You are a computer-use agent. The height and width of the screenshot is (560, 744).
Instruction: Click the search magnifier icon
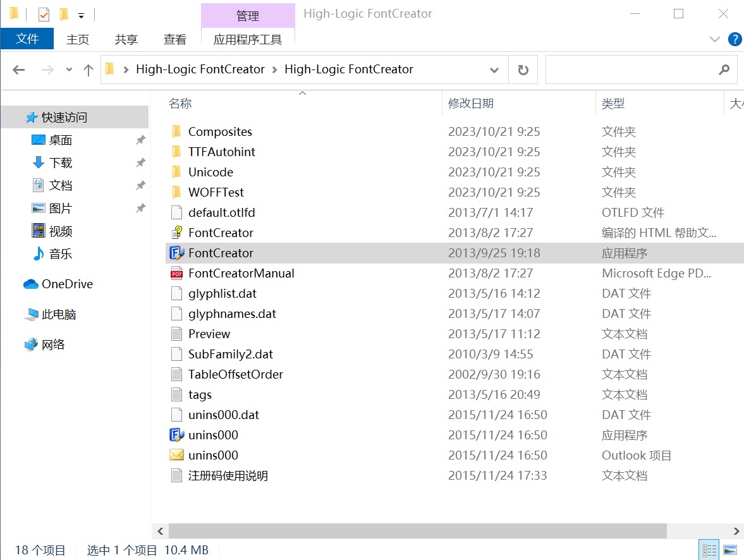724,70
